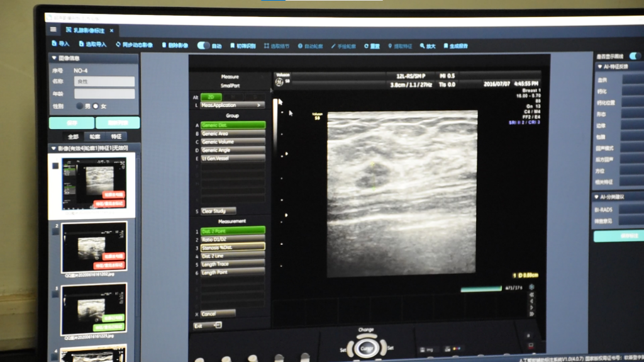Click the 名称 name input field
This screenshot has width=644, height=362.
(x=104, y=82)
